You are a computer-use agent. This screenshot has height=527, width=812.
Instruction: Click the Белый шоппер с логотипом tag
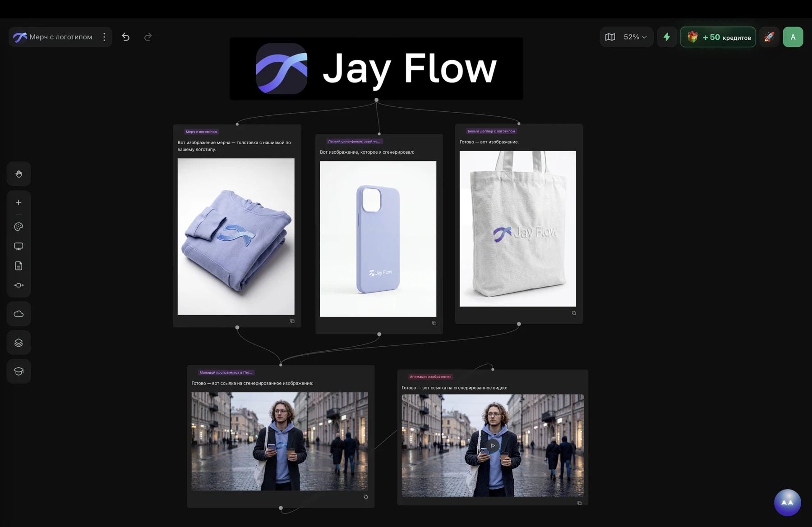pyautogui.click(x=491, y=131)
